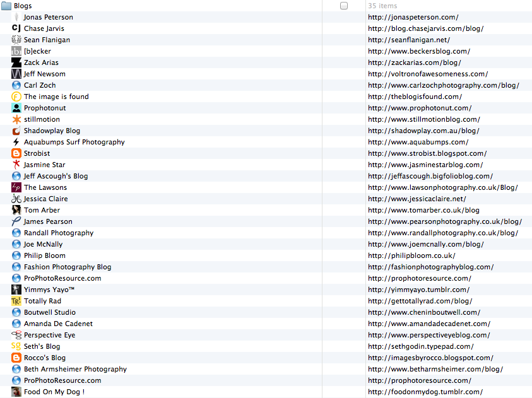Click the www.tomarber.co.uk/blog address

click(x=423, y=210)
